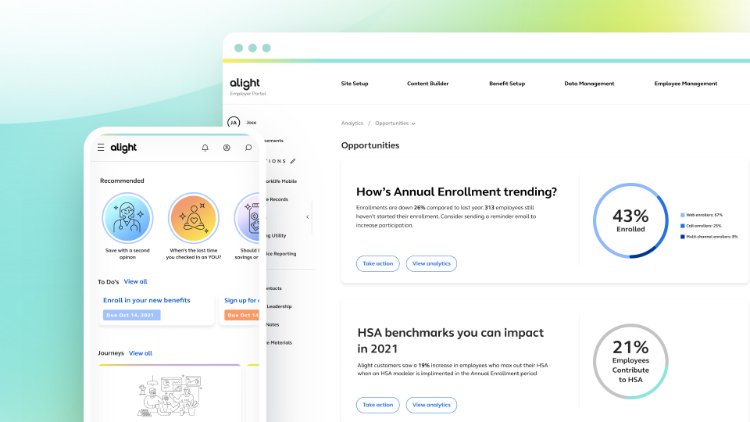750x422 pixels.
Task: Click the alight logo in mobile header
Action: (x=124, y=148)
